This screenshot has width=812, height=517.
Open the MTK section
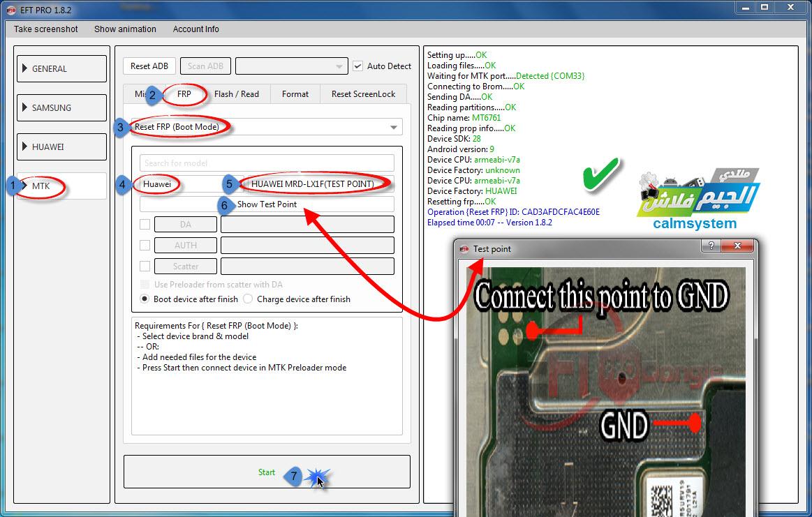61,186
